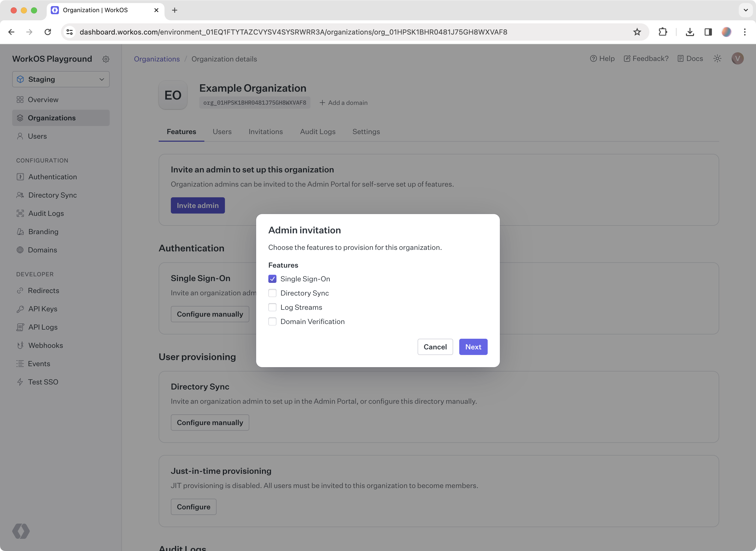Click the Domains sidebar icon

tap(21, 249)
